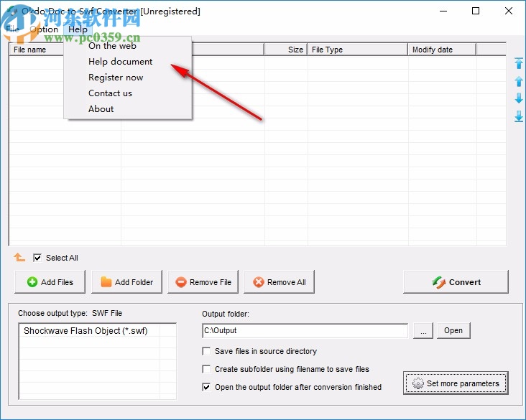Click the Add Folder button
The width and height of the screenshot is (526, 420).
[x=126, y=282]
